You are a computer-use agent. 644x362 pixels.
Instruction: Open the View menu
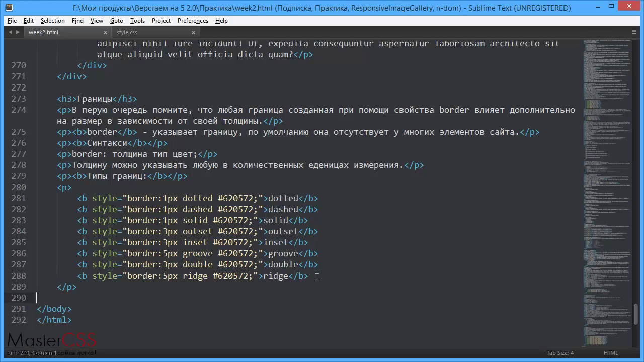[97, 21]
